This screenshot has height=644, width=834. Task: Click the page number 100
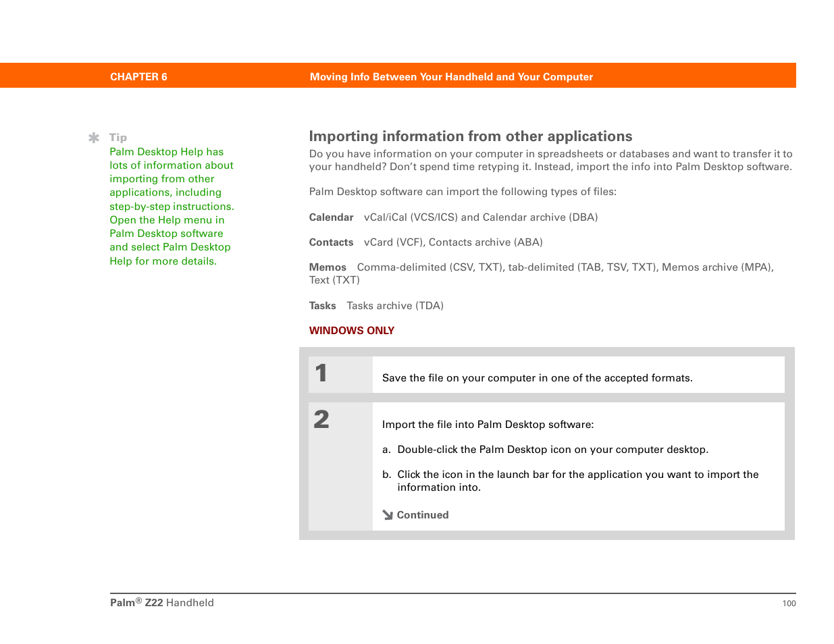point(789,603)
